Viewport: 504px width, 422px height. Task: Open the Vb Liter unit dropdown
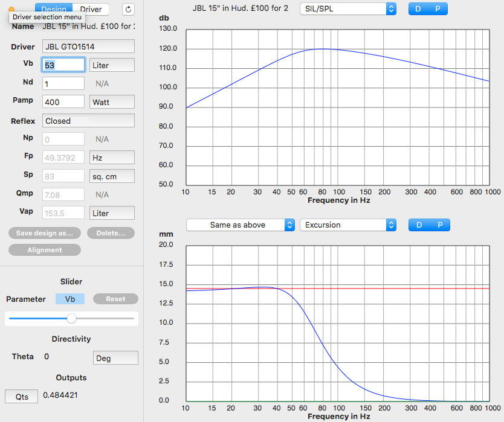[x=112, y=65]
